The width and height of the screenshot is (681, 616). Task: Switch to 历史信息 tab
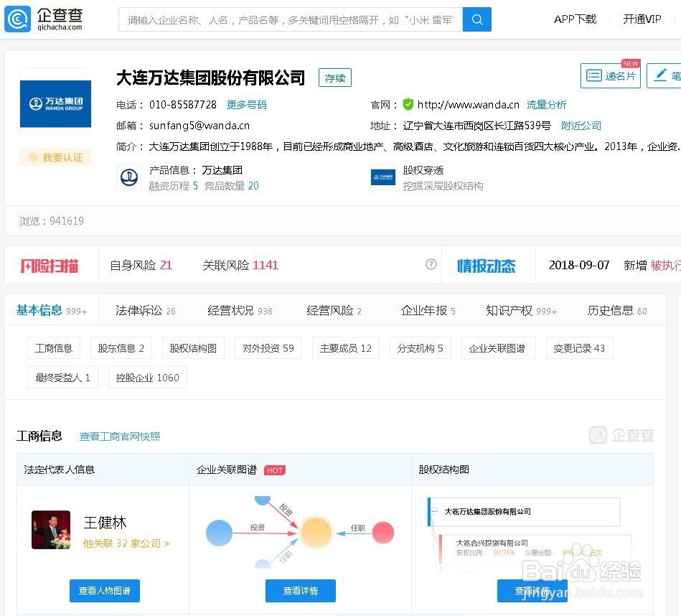(x=617, y=311)
